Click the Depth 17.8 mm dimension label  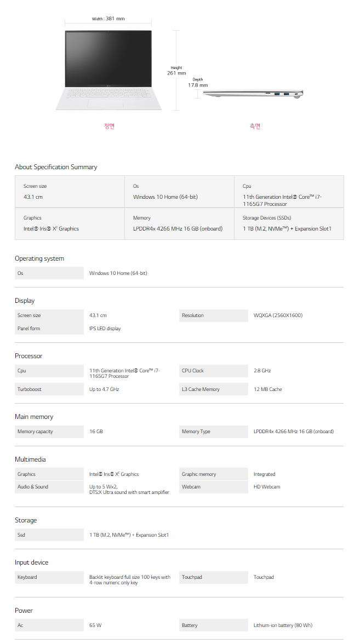[198, 83]
